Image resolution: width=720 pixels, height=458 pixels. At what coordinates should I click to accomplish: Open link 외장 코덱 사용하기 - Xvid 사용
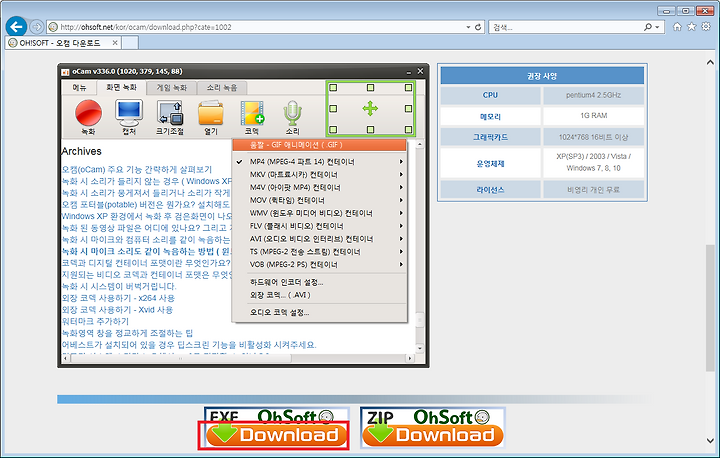tap(117, 310)
